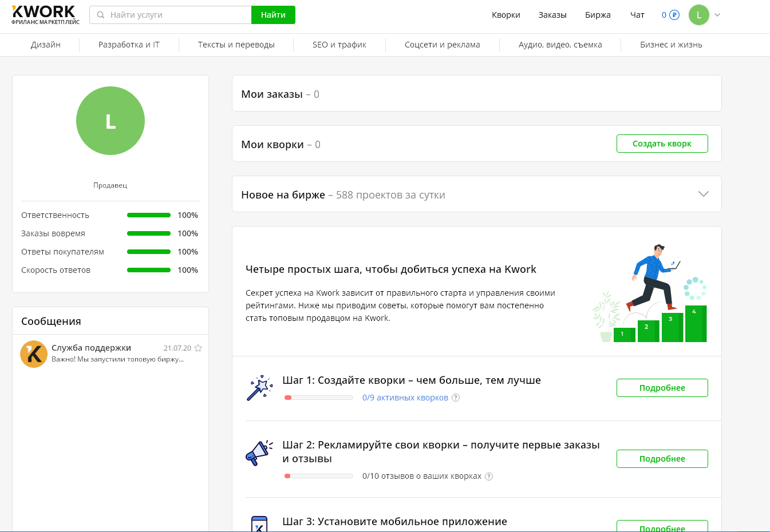Click the 'Сообщения' panel heading
This screenshot has height=532, width=770.
[51, 321]
